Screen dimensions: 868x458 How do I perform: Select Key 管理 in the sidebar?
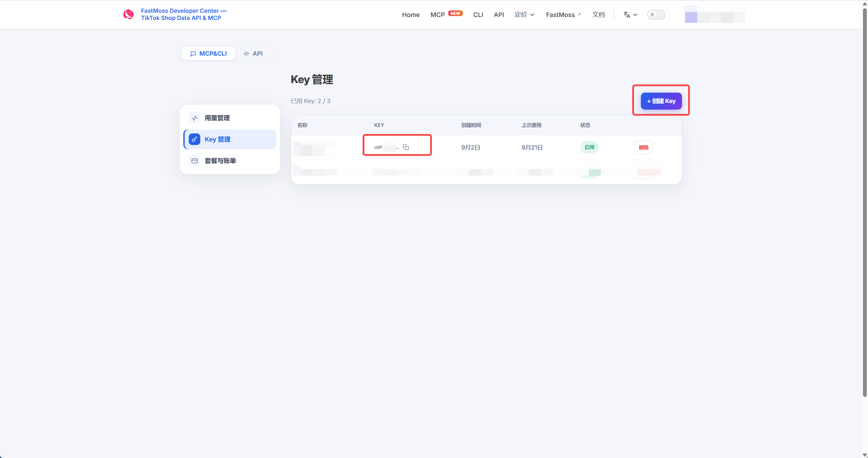pos(230,139)
